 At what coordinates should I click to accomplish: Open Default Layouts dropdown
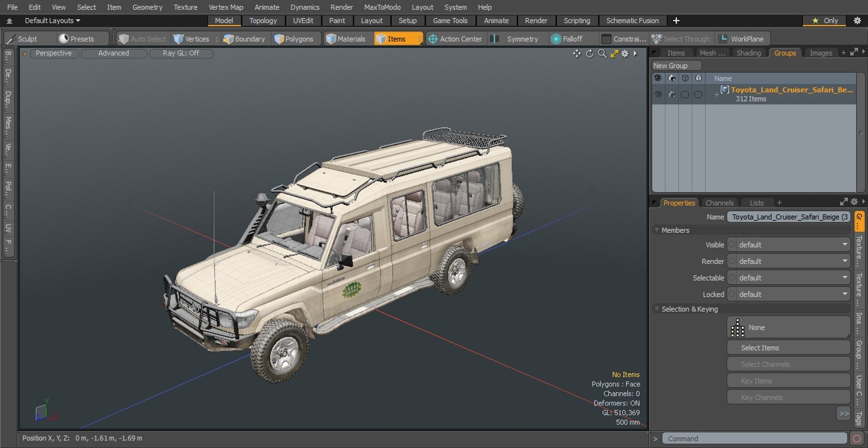click(52, 20)
